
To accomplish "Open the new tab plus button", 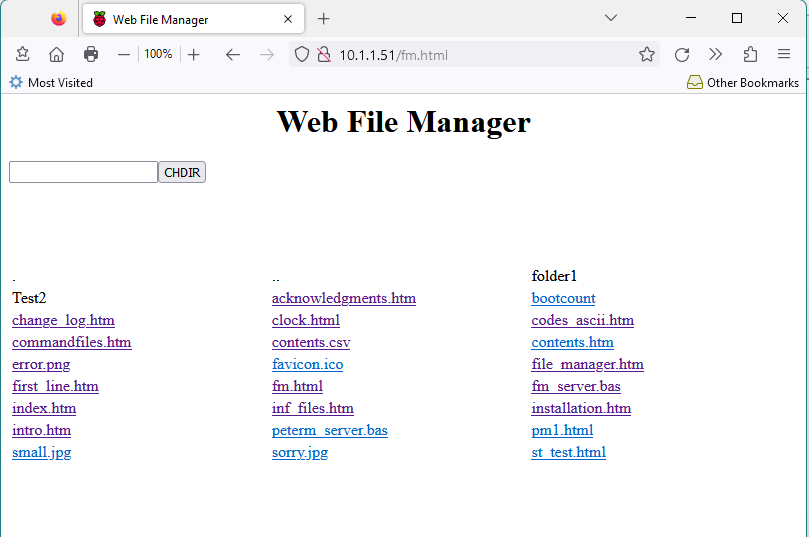I will pyautogui.click(x=323, y=19).
